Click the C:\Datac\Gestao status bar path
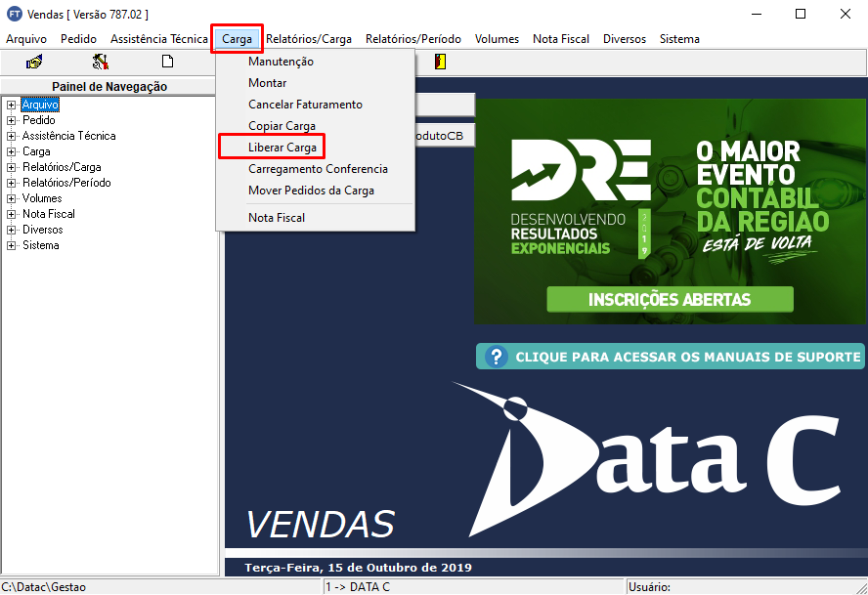Viewport: 868px width, 595px height. pos(44,587)
